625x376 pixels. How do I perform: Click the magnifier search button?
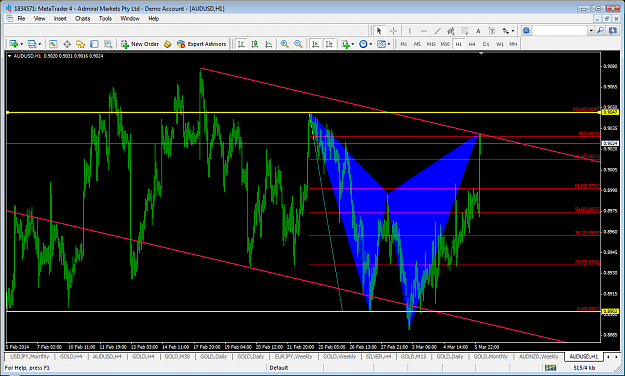coord(600,31)
